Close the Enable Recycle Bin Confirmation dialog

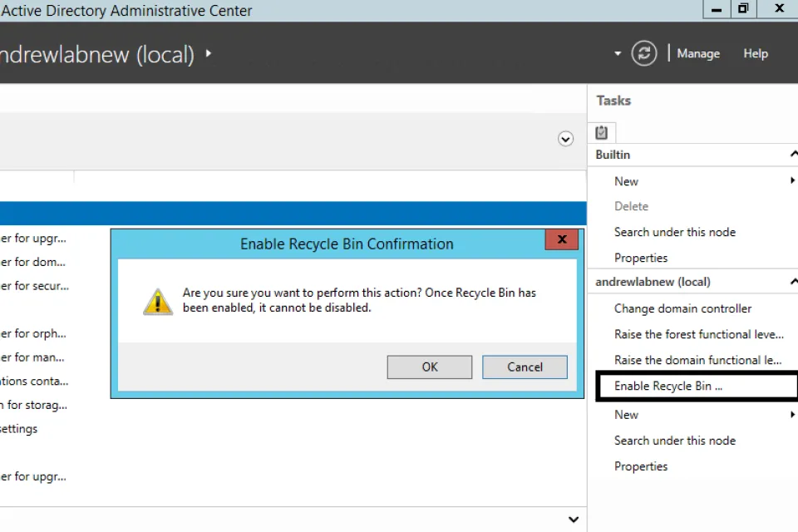pyautogui.click(x=562, y=240)
